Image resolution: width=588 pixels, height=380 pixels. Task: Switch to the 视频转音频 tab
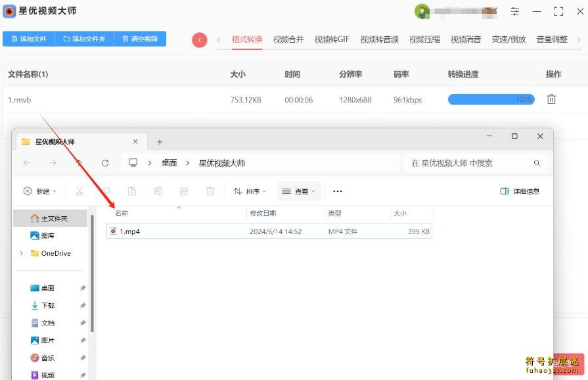[x=380, y=39]
